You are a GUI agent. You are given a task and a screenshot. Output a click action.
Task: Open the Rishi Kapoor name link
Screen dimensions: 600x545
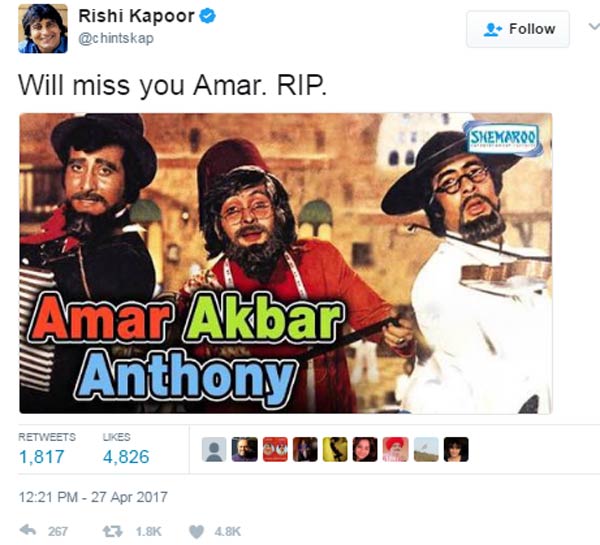click(x=136, y=16)
